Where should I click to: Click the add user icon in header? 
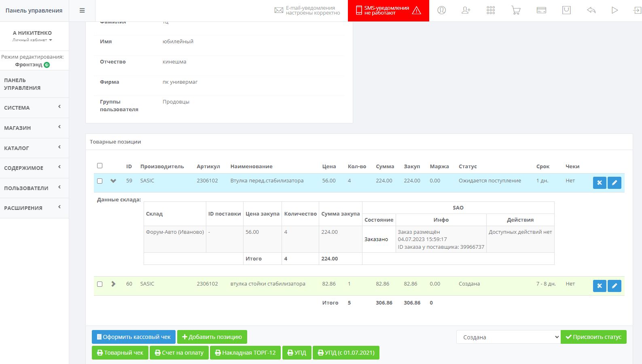(x=466, y=11)
